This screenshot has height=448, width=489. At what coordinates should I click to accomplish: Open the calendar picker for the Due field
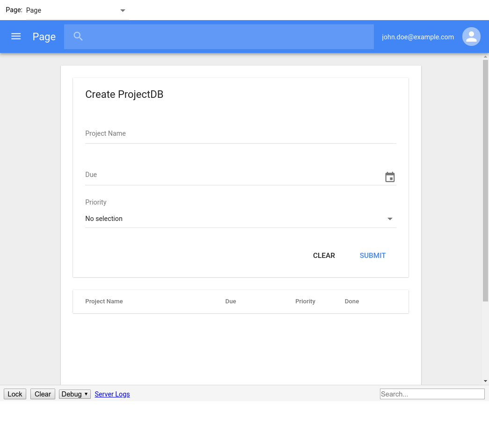pyautogui.click(x=390, y=177)
